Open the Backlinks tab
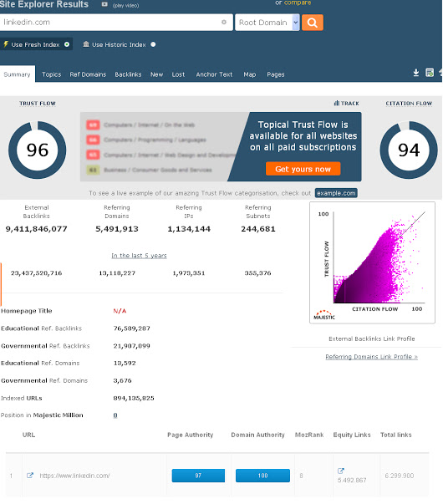 128,74
